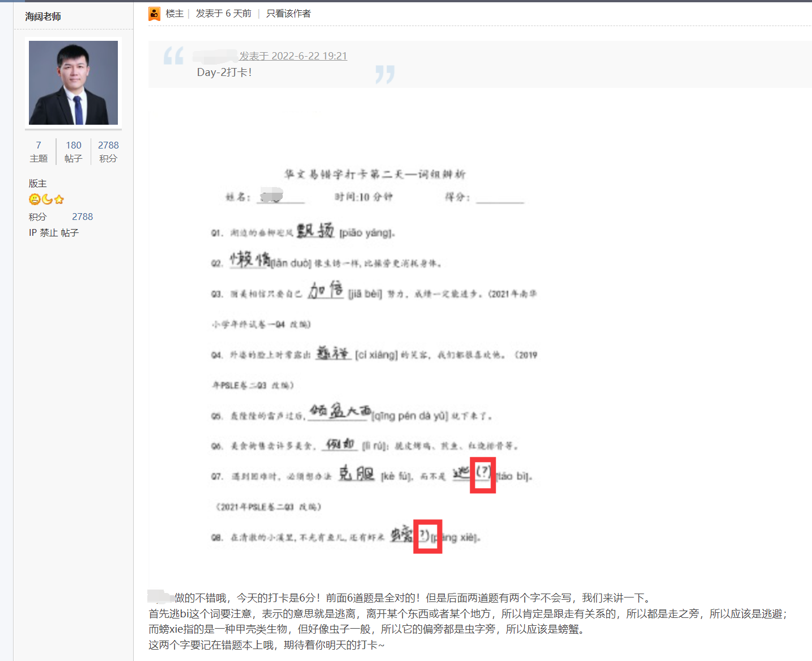Filter thread with 只看该作者
This screenshot has width=812, height=661.
click(288, 14)
